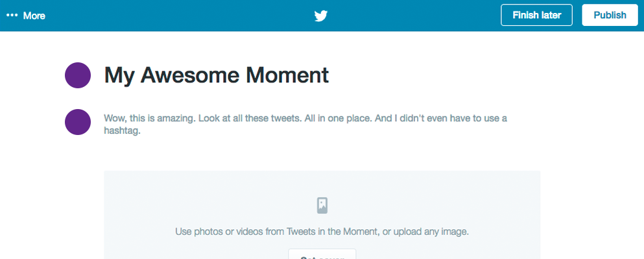Publish the Moment
Screen dimensions: 644x259
610,15
